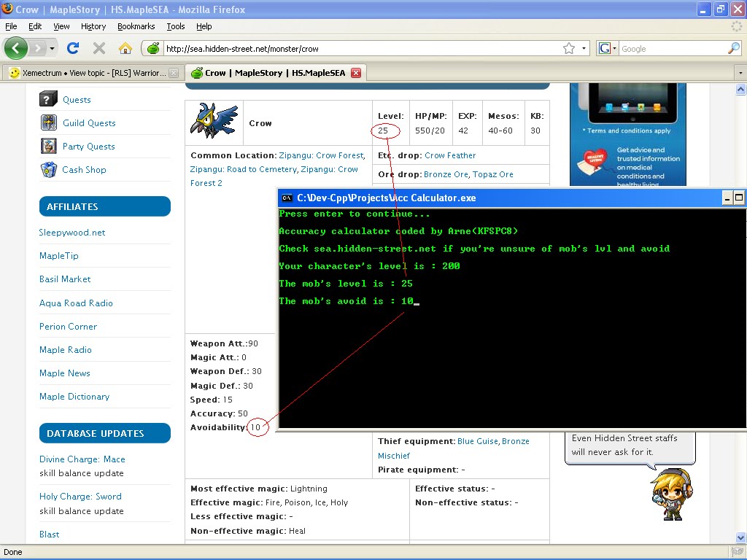Open the Perion Corner link
The image size is (747, 560).
point(68,326)
